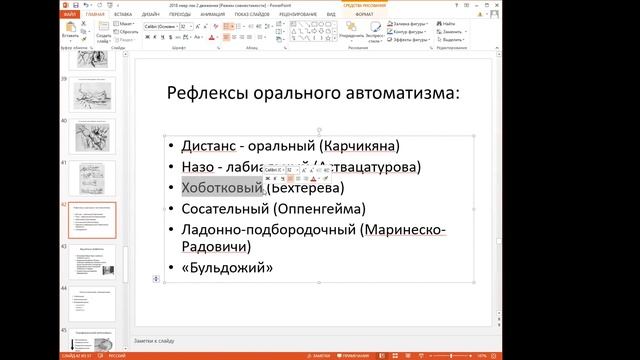The height and width of the screenshot is (360, 640).
Task: Increase list indent level icon
Action: [x=259, y=27]
